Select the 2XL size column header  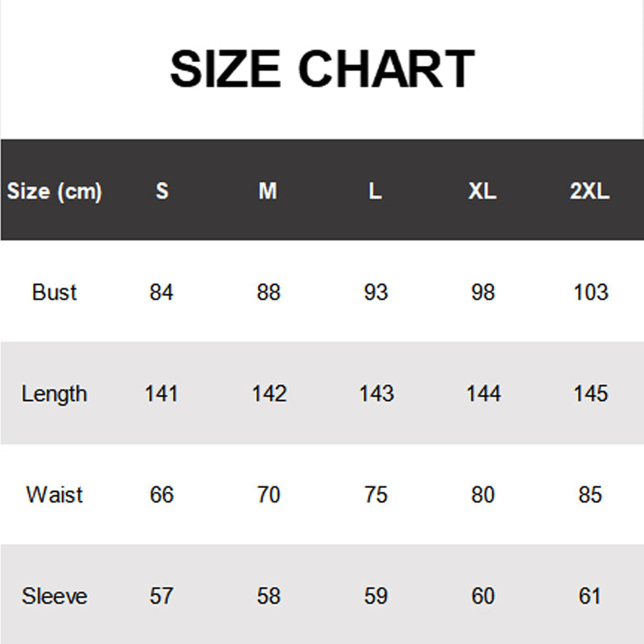(590, 191)
